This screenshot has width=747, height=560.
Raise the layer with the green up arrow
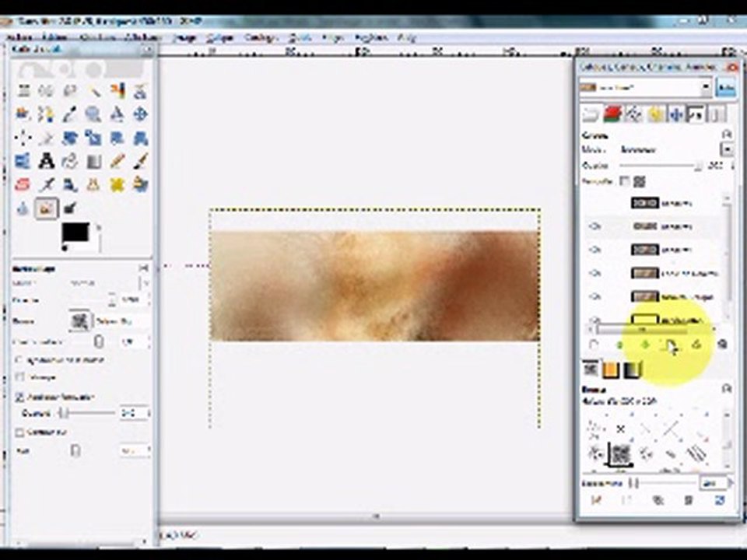(620, 344)
